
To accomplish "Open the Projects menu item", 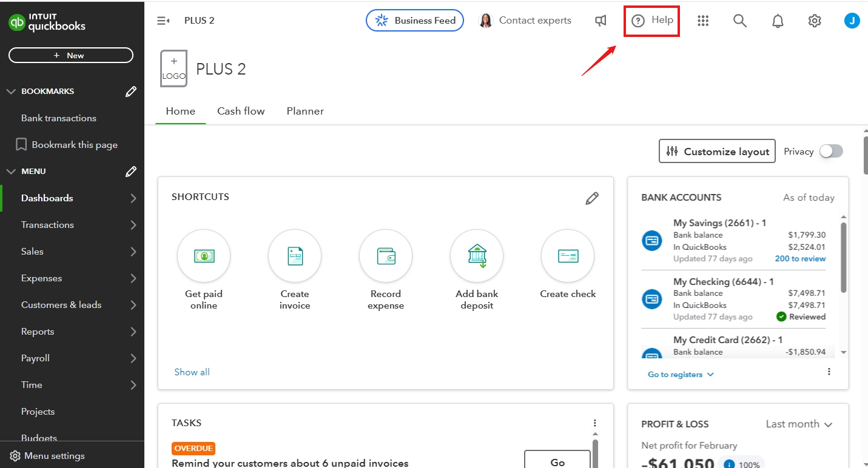I will pyautogui.click(x=38, y=412).
